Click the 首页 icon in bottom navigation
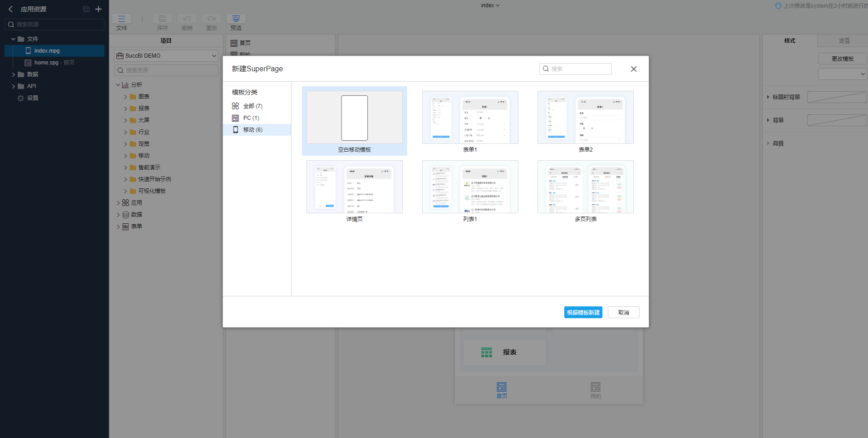Image resolution: width=868 pixels, height=438 pixels. click(502, 387)
